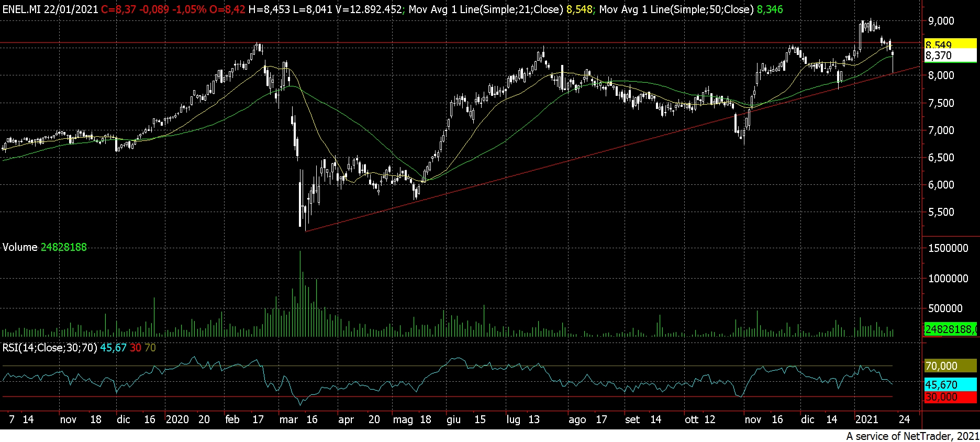Click the cyan 45,670 RSI value tag
Screen dimensions: 980x442
pos(950,384)
